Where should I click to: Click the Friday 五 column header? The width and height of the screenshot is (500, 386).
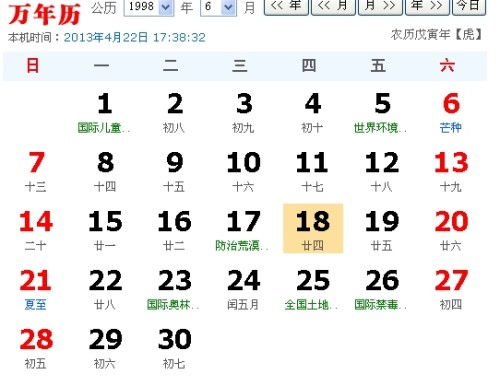coord(378,66)
